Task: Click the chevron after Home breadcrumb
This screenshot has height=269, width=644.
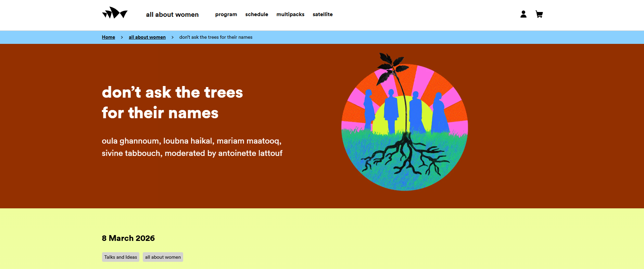Action: tap(122, 37)
